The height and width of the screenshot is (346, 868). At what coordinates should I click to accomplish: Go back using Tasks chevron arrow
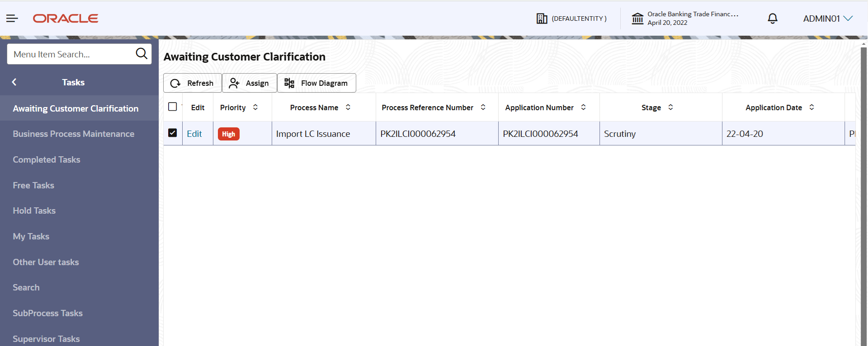point(14,82)
